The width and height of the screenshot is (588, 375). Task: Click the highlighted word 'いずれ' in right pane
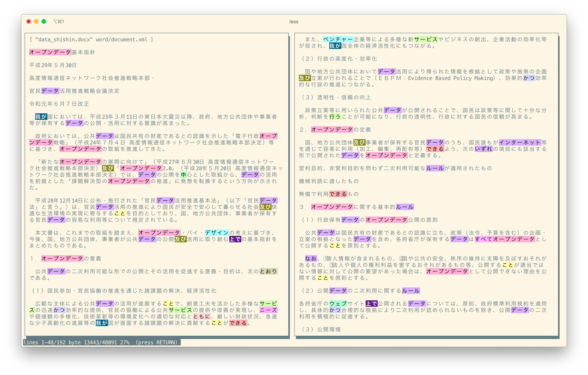click(483, 149)
